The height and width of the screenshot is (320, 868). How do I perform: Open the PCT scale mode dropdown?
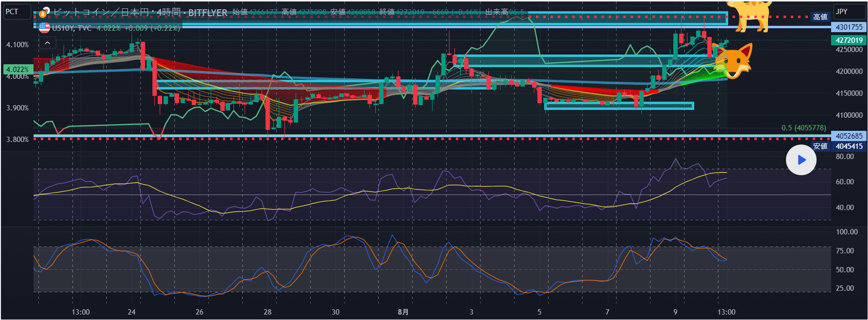(16, 11)
